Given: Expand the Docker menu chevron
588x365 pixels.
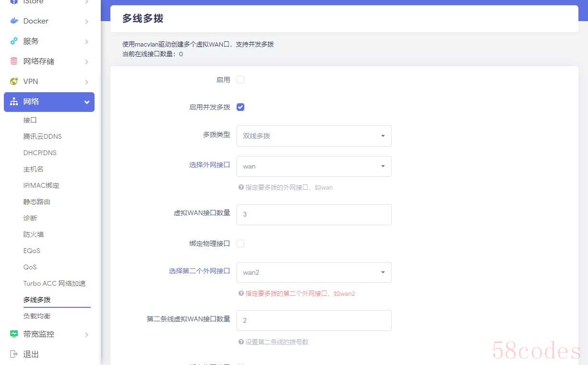Looking at the screenshot, I should pyautogui.click(x=87, y=21).
